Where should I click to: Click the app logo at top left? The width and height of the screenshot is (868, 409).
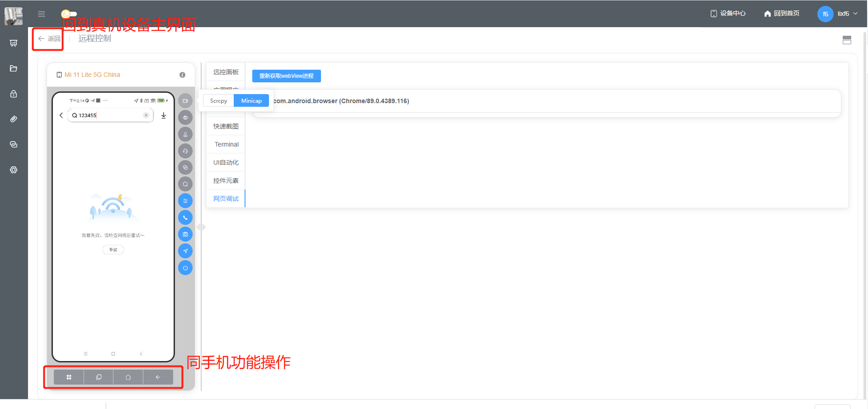14,16
